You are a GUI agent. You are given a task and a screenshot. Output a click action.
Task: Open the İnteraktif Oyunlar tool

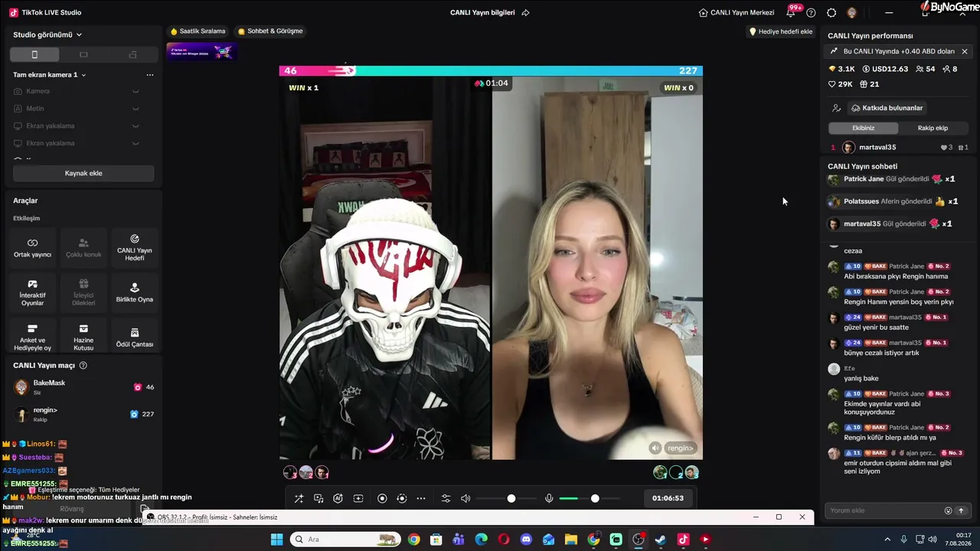click(32, 292)
